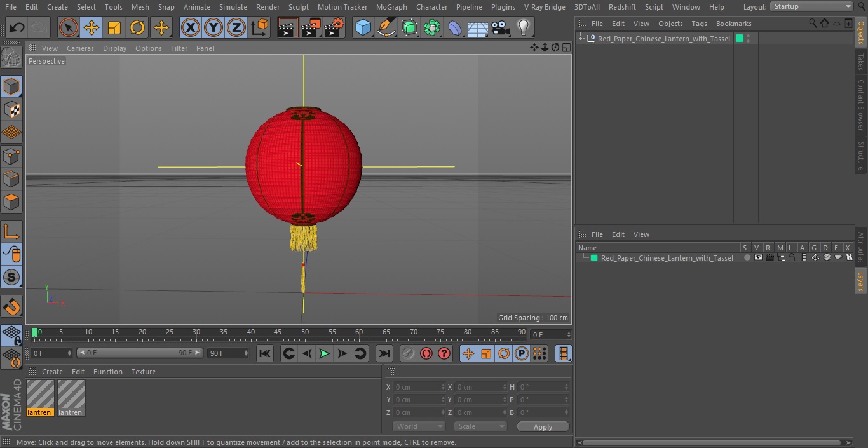
Task: Click the Make Editable icon in left toolbar
Action: click(x=11, y=58)
